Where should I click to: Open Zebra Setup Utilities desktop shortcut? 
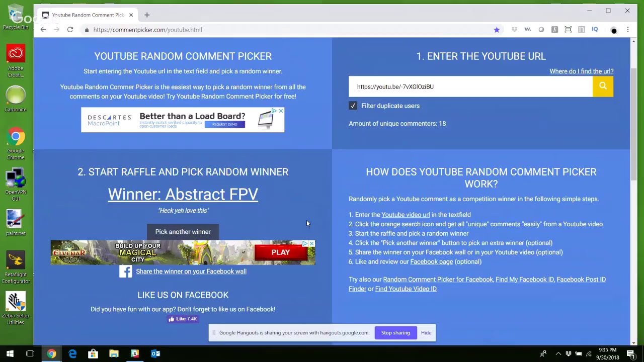(16, 309)
